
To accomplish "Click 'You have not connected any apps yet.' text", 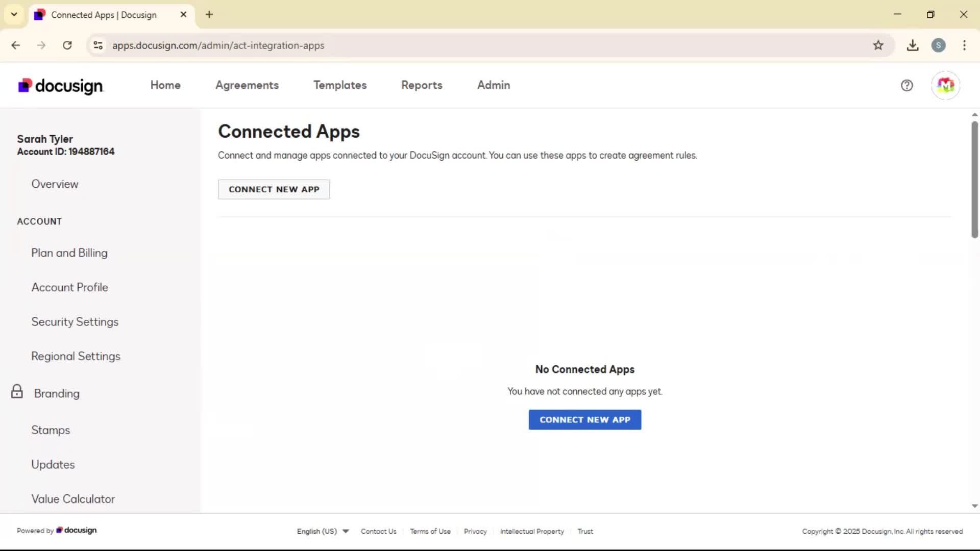I will 584,391.
